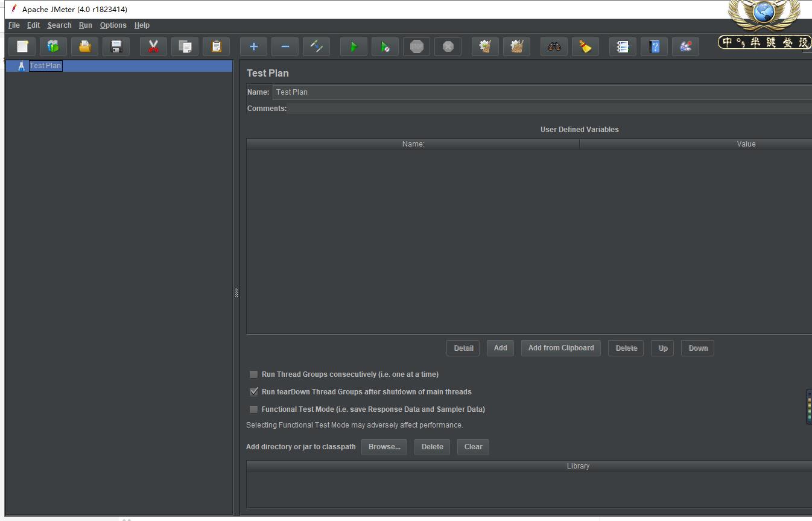This screenshot has height=521, width=812.
Task: Click the Name input field
Action: coord(542,92)
